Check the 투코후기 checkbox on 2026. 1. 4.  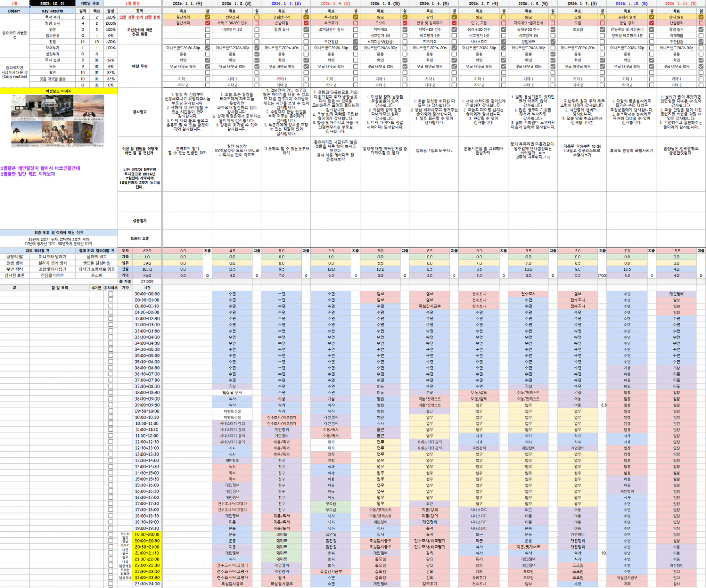[355, 23]
